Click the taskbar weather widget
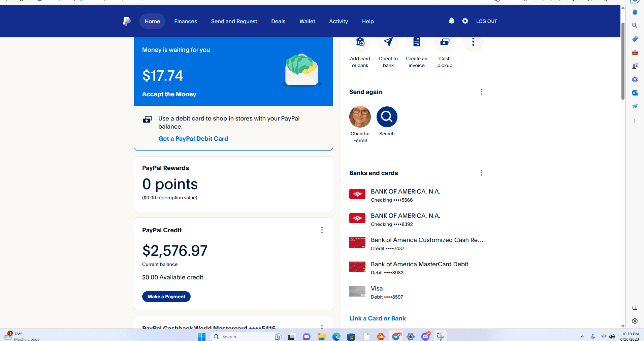The image size is (644, 341). [x=22, y=336]
